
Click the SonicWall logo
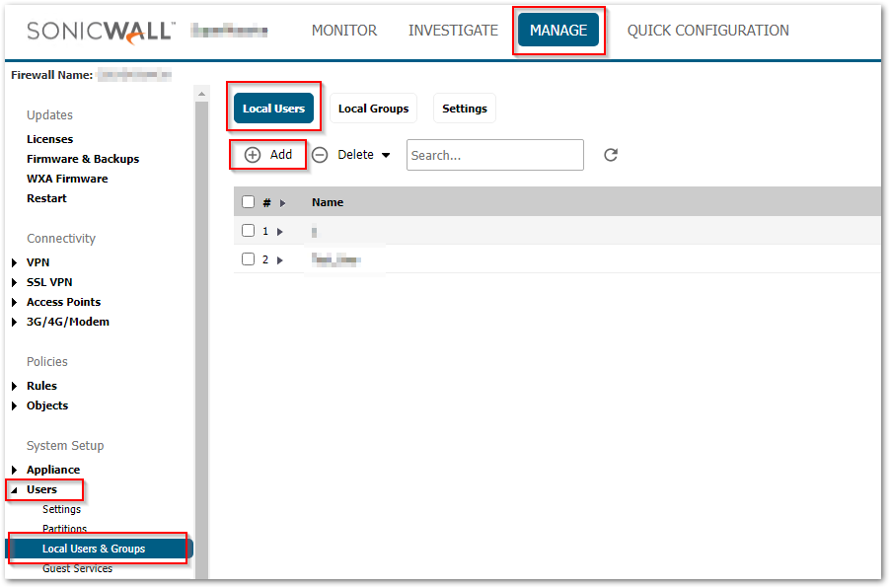pos(100,31)
